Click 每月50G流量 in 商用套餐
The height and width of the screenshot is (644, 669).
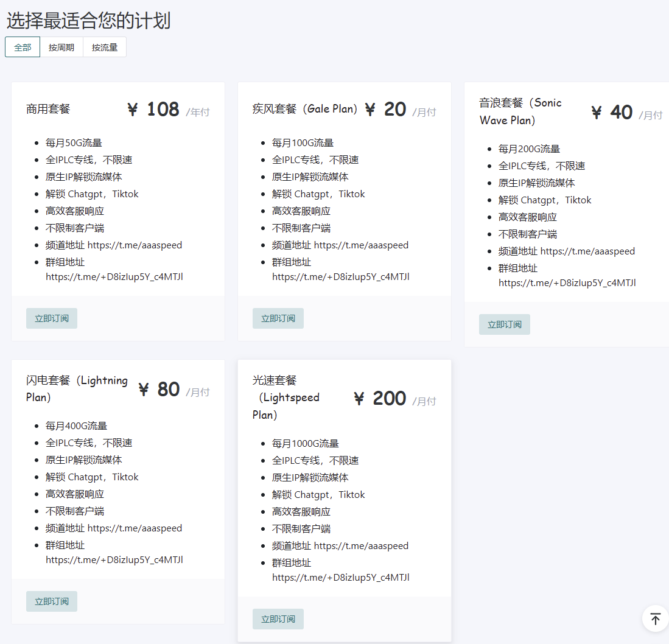(74, 143)
